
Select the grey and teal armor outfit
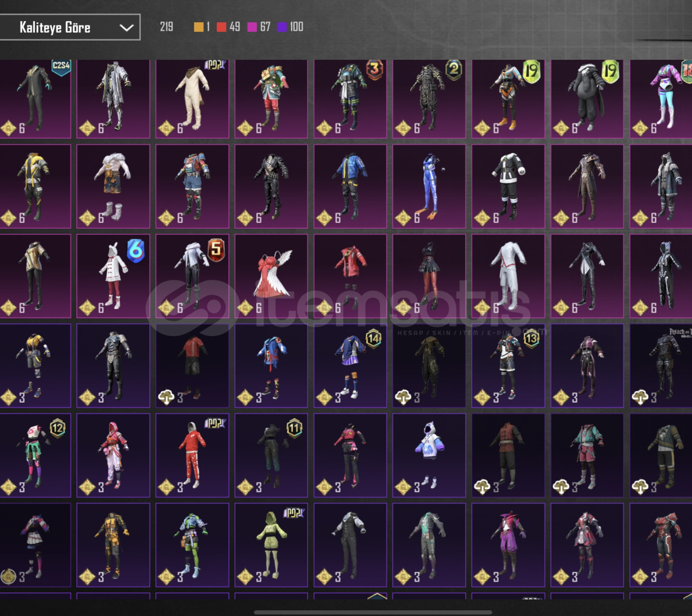pos(429,545)
